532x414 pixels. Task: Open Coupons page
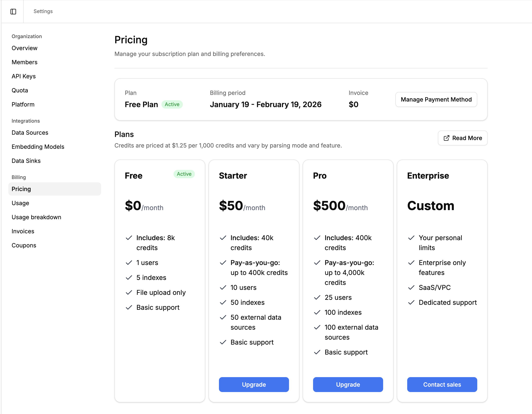coord(24,245)
